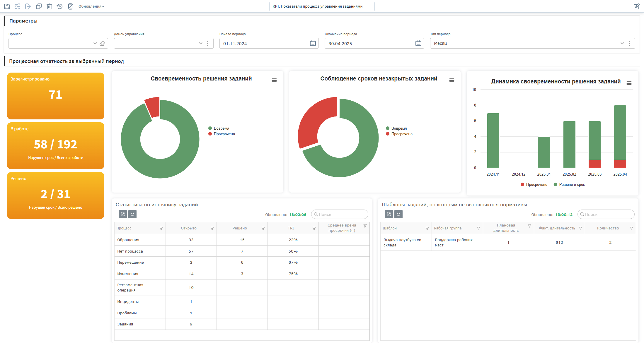Screen dimensions: 644x343
Task: Click the Зарегистрировано 71 orange card
Action: [x=56, y=96]
